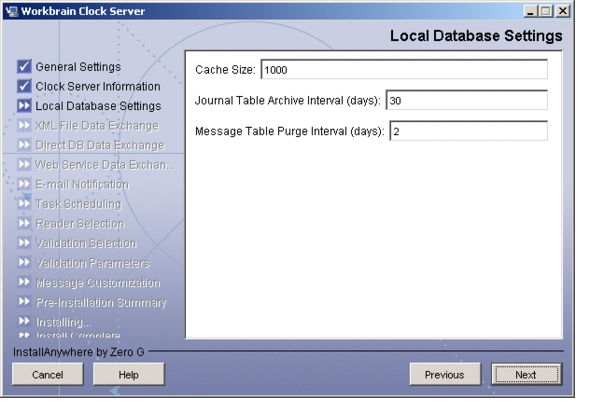Select the Message Customization step label
This screenshot has height=415, width=591.
point(98,282)
